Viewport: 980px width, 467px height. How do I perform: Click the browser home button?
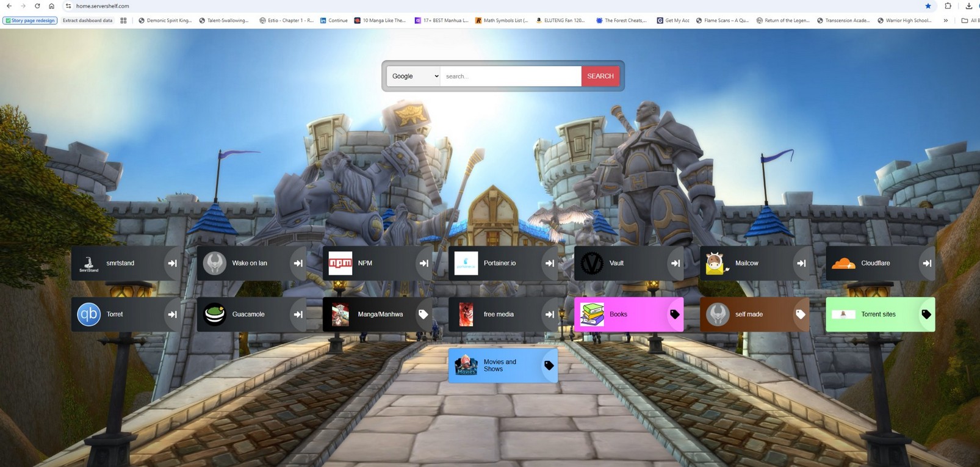pos(51,6)
